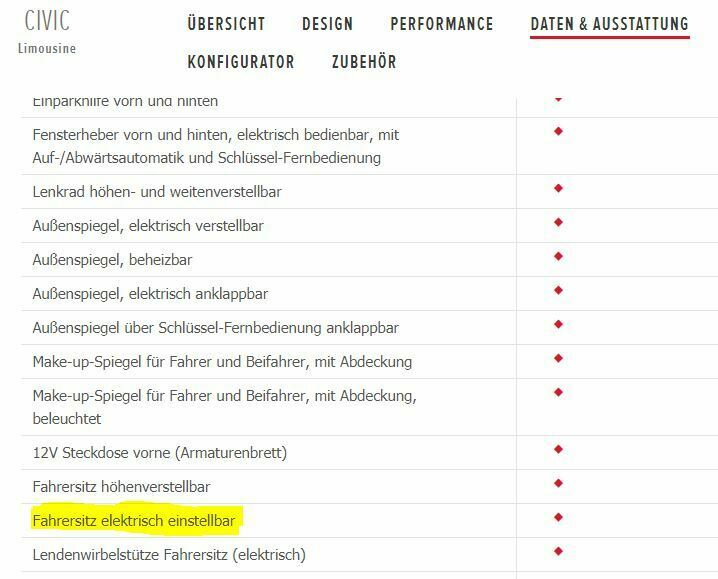Click the Limousine label under CIVIC

coord(47,48)
